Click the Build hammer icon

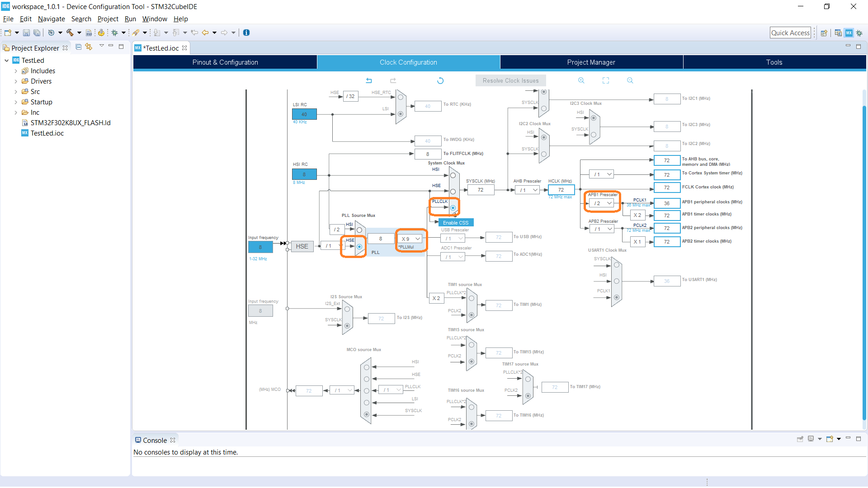tap(70, 33)
